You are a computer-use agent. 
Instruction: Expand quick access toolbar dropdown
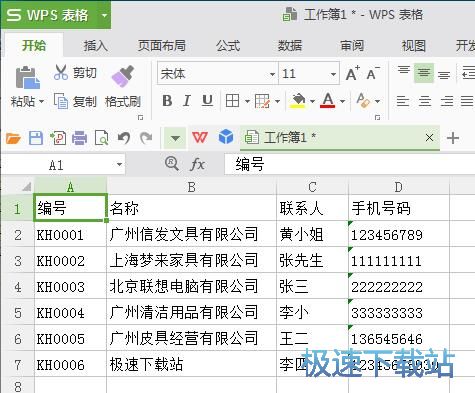pos(175,138)
